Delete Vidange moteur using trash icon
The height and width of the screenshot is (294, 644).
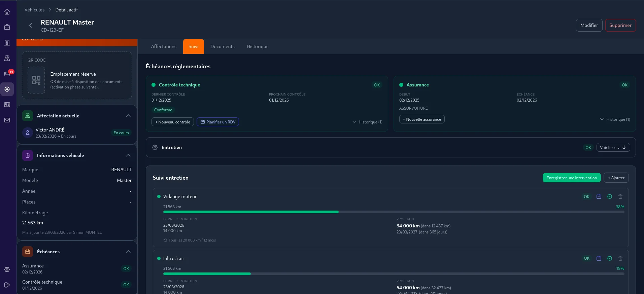620,196
